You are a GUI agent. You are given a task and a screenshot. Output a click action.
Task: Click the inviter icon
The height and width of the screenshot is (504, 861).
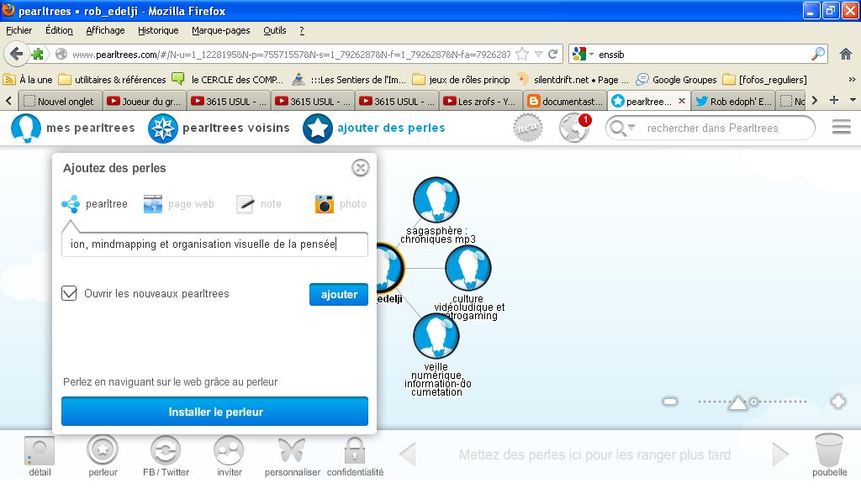click(x=229, y=456)
